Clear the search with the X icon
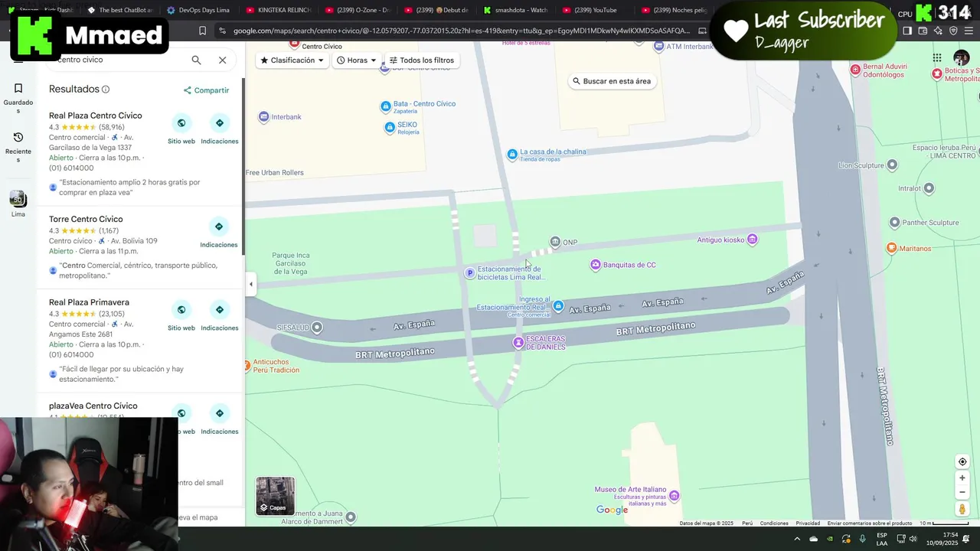 click(222, 60)
